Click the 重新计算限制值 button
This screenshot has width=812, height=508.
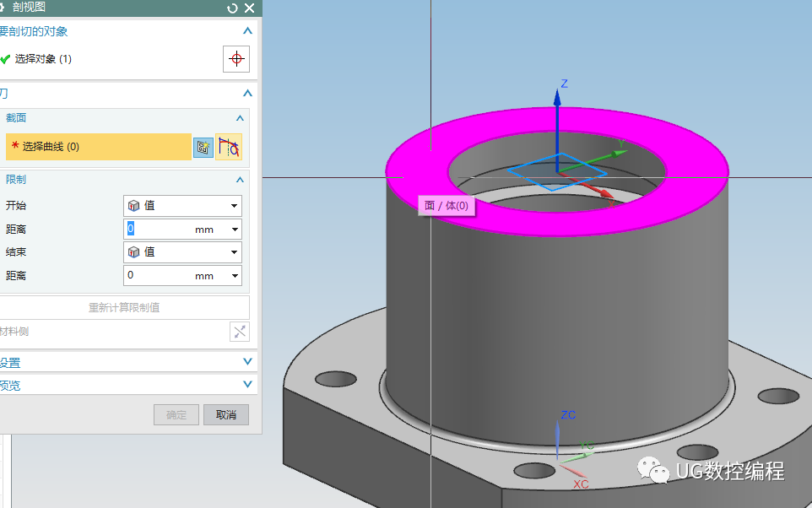[124, 308]
